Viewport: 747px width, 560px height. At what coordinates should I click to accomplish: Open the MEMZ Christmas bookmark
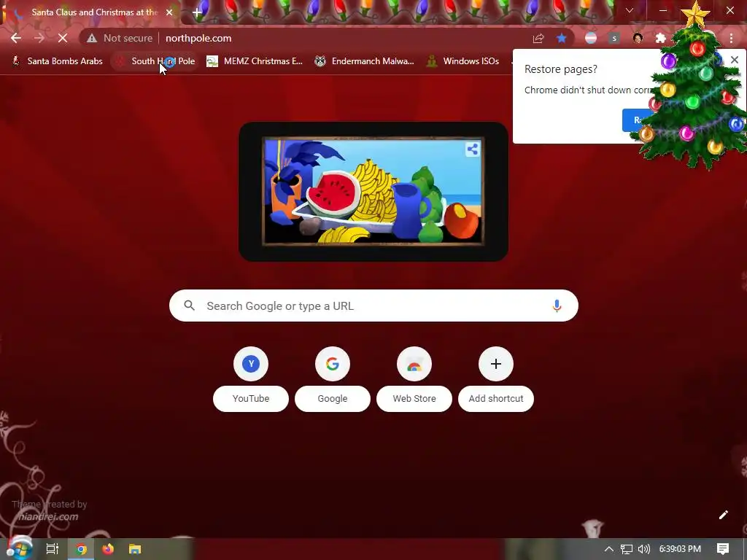255,61
